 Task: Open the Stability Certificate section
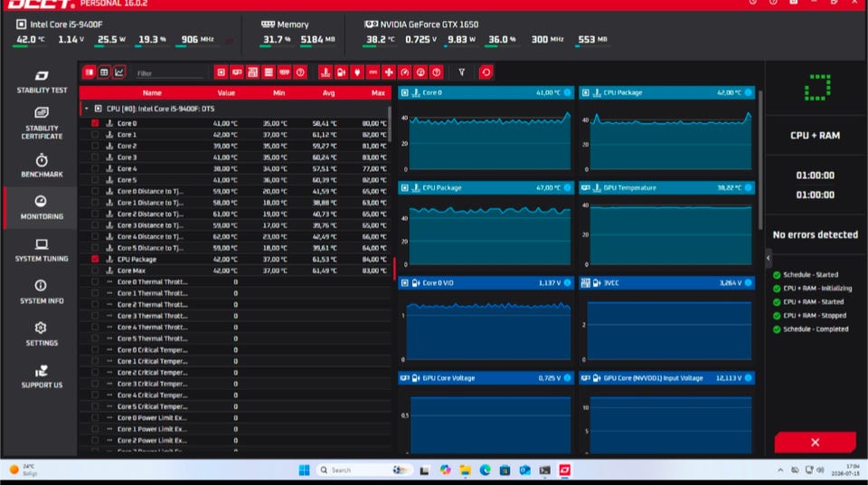pos(42,123)
